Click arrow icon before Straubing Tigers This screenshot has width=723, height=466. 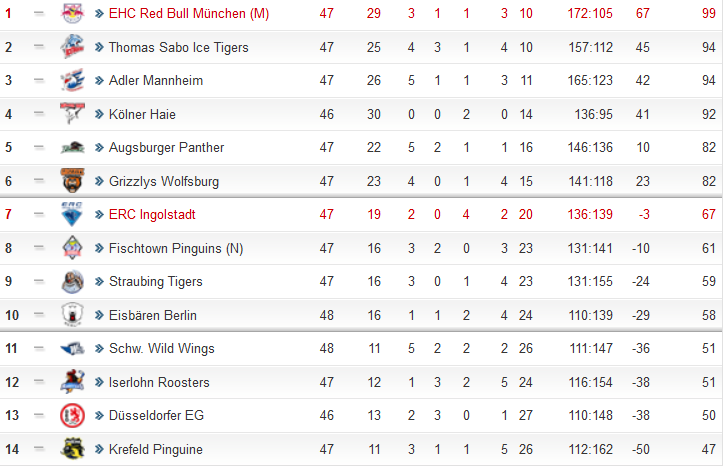click(99, 282)
